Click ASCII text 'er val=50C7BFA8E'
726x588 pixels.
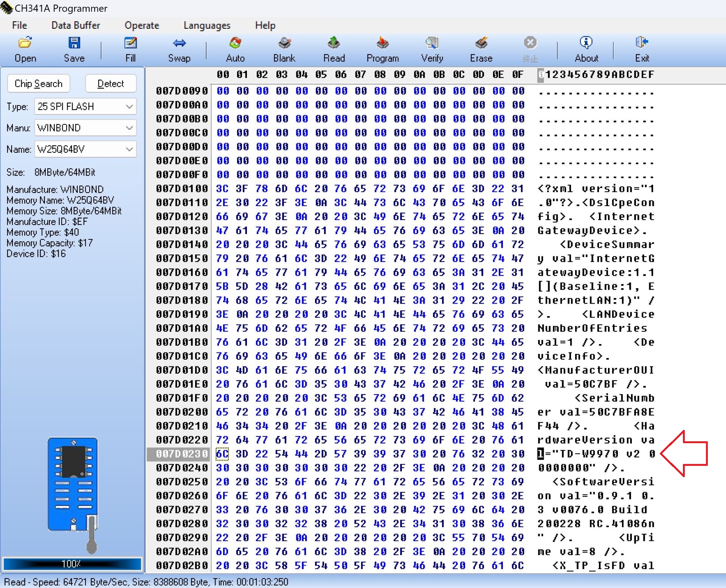(596, 412)
